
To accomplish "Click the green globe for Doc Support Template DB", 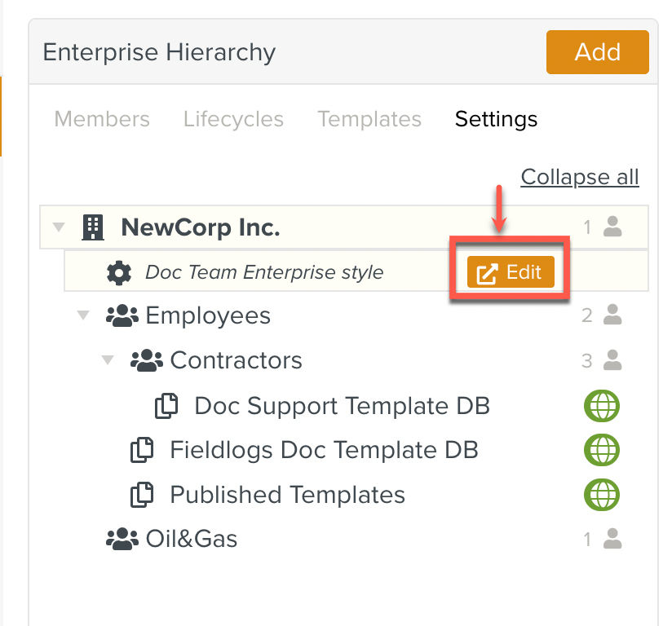I will click(x=602, y=405).
